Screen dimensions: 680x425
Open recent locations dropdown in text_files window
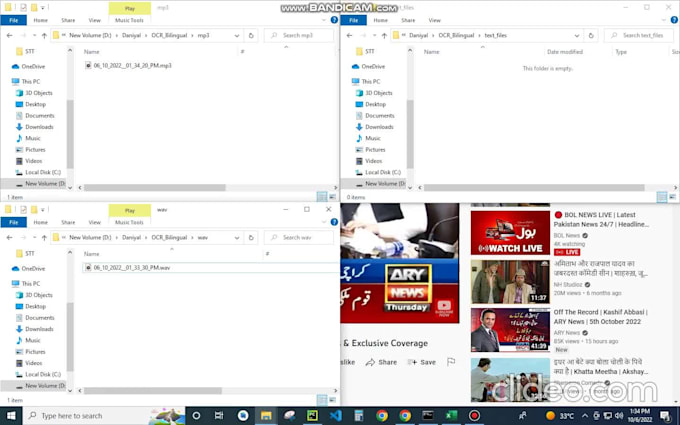[375, 36]
